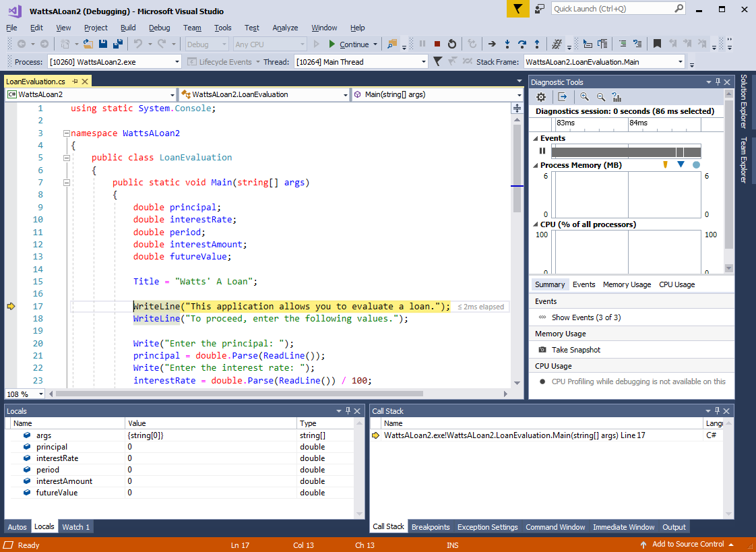Toggle the blue triangle event marker filter
Viewport: 756px width, 552px height.
click(x=681, y=164)
